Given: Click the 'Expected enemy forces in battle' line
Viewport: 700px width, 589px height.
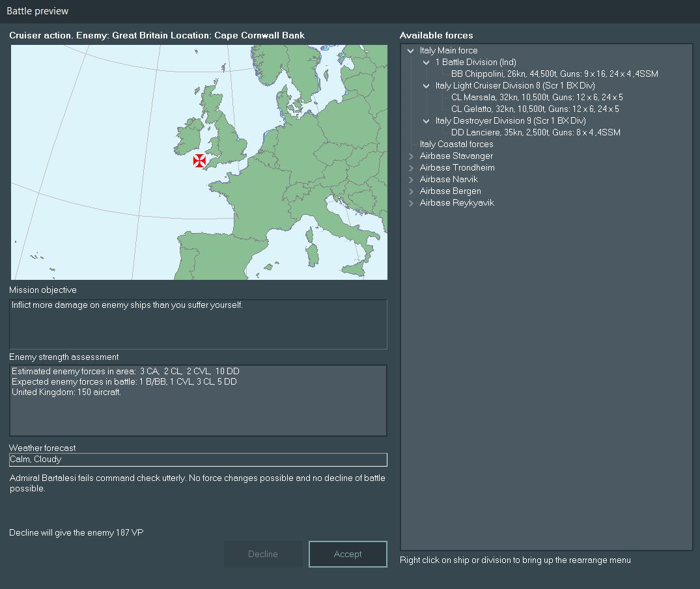Looking at the screenshot, I should click(124, 382).
